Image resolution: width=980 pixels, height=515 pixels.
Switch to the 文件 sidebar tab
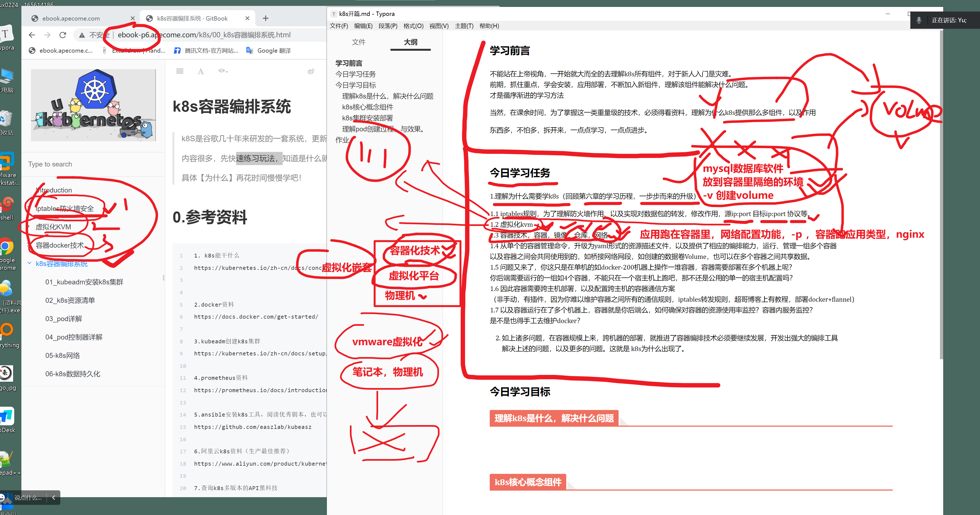tap(358, 42)
